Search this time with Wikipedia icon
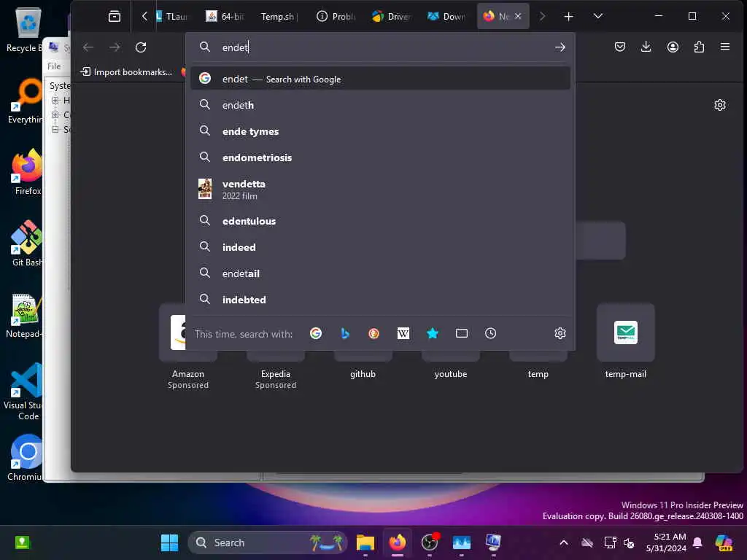The image size is (747, 560). 403,333
